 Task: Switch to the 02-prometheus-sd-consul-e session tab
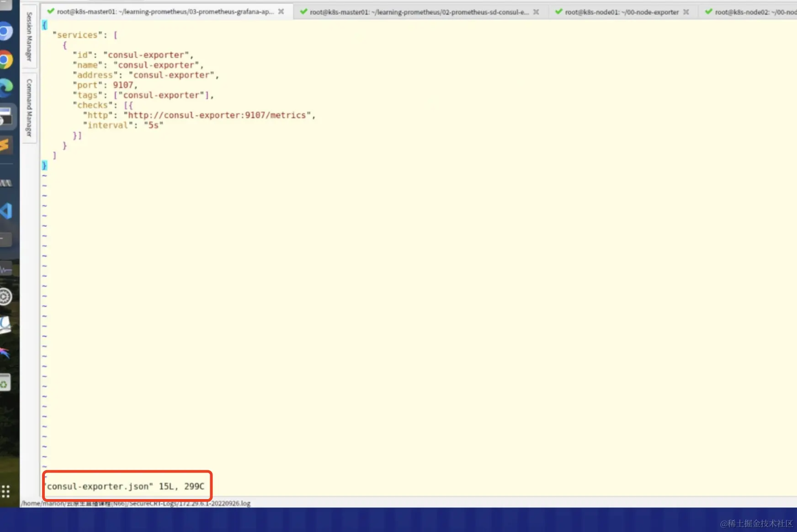[x=420, y=12]
